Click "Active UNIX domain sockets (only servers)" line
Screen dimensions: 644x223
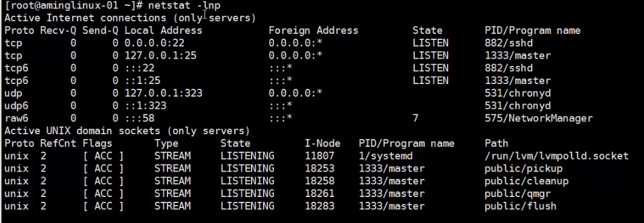click(x=128, y=131)
